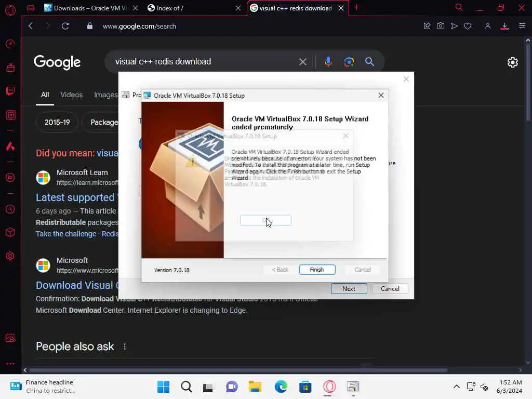The height and width of the screenshot is (399, 532).
Task: Open the clock showing 1:52 AM
Action: click(x=509, y=387)
